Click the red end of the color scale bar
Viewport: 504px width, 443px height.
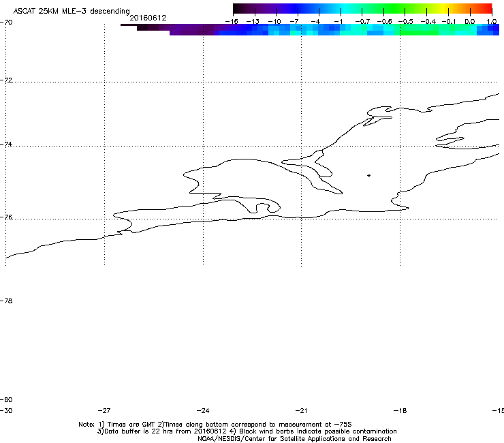[486, 8]
